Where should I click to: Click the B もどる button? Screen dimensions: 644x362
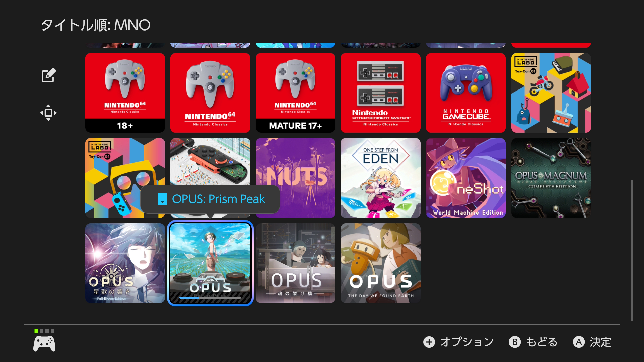tap(533, 342)
